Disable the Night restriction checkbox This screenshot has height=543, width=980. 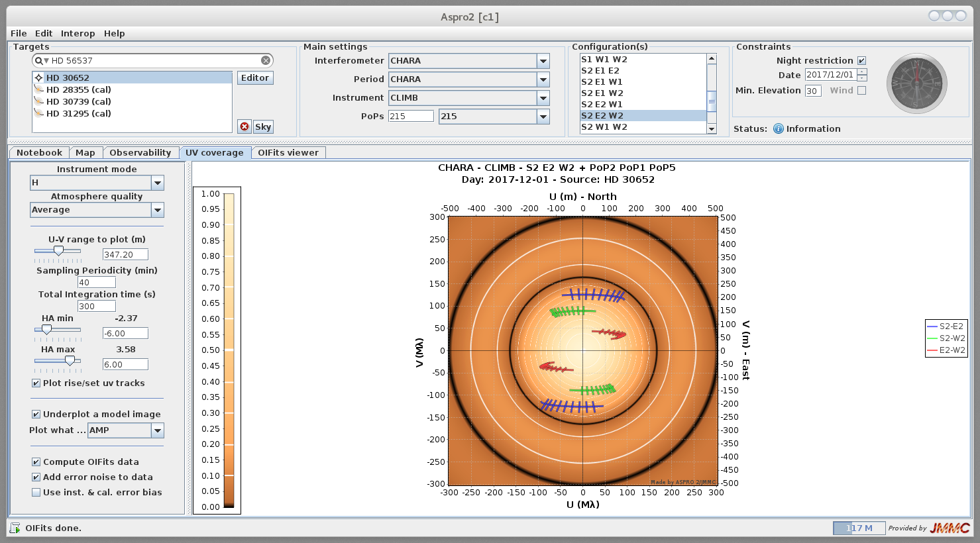(861, 60)
